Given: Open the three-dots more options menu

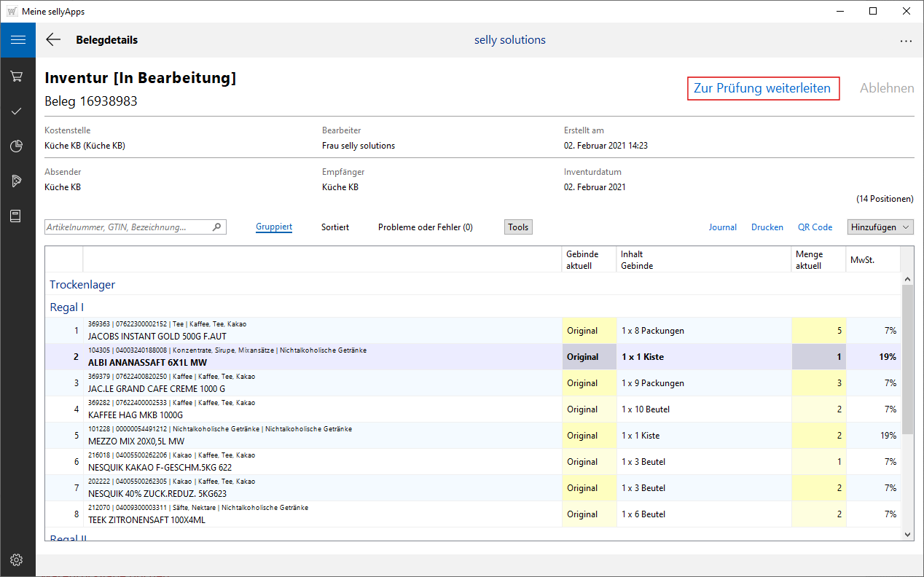Looking at the screenshot, I should 906,41.
